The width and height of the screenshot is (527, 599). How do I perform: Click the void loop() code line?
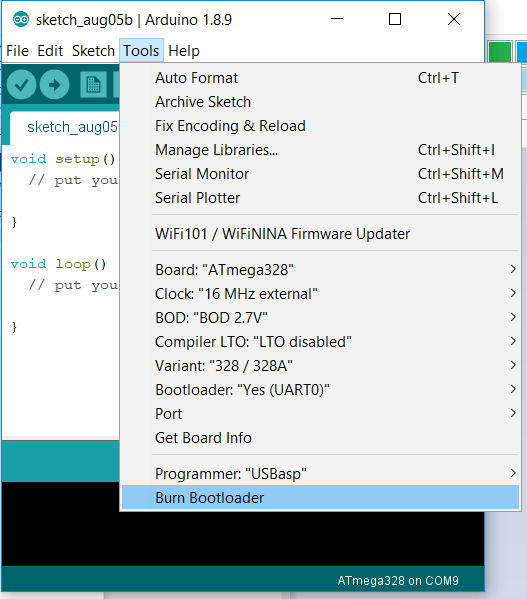tap(58, 264)
